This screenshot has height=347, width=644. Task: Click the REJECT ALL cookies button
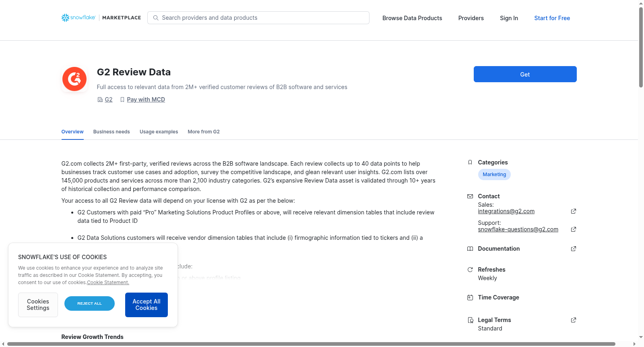click(x=89, y=303)
